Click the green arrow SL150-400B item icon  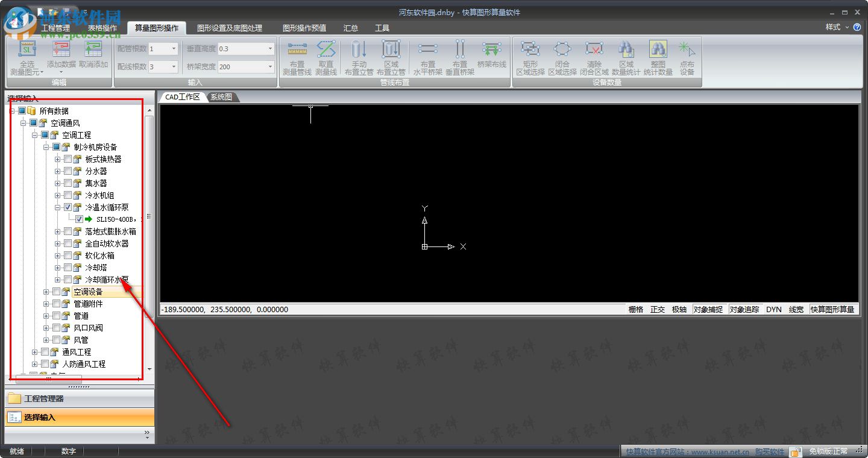[89, 219]
